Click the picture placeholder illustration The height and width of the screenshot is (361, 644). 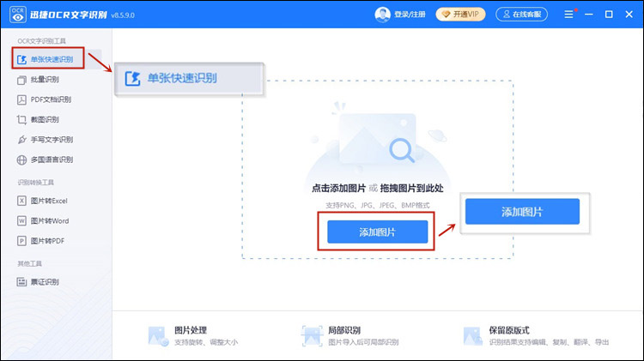pyautogui.click(x=378, y=140)
